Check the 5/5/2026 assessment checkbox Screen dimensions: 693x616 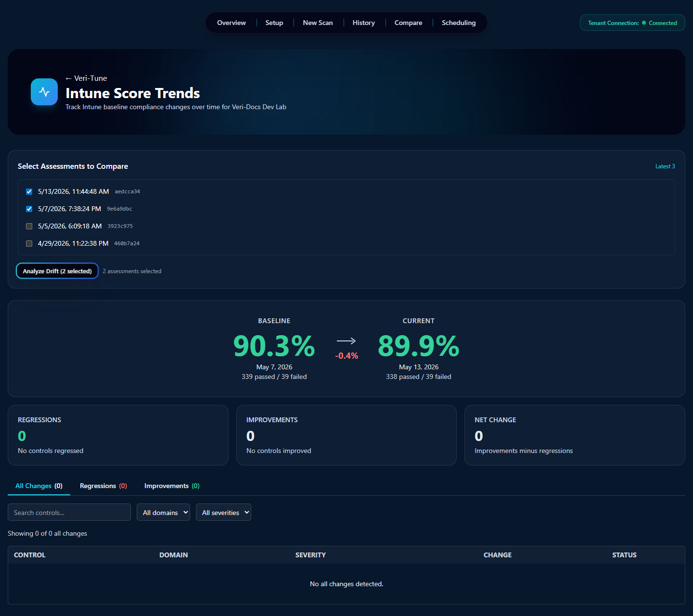(29, 226)
